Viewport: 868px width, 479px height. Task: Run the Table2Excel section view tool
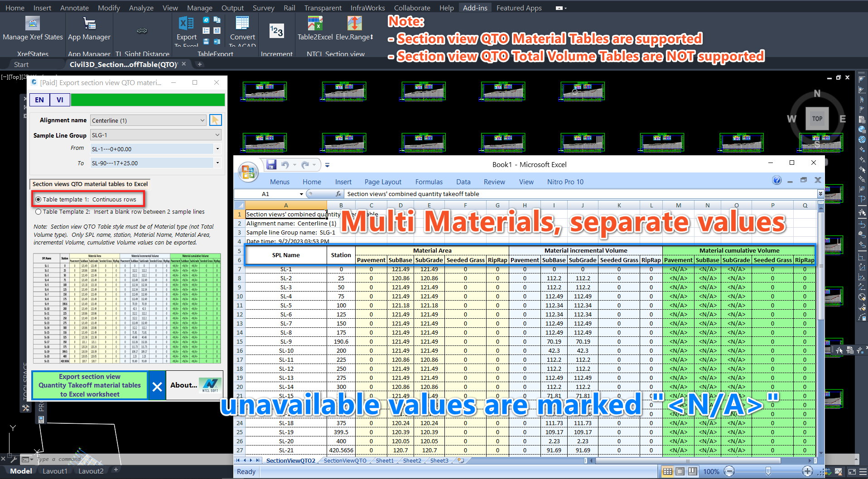click(315, 29)
